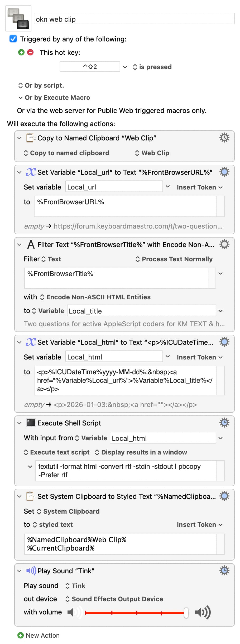Viewport: 240px width, 644px height.
Task: Open gear menu for Execute Shell Script action
Action: tap(224, 423)
